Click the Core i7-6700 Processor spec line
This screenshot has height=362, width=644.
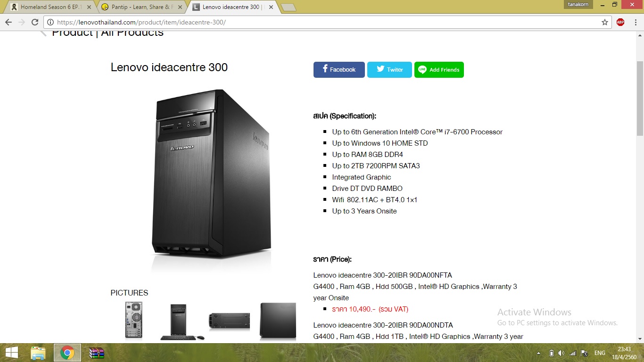click(x=417, y=132)
